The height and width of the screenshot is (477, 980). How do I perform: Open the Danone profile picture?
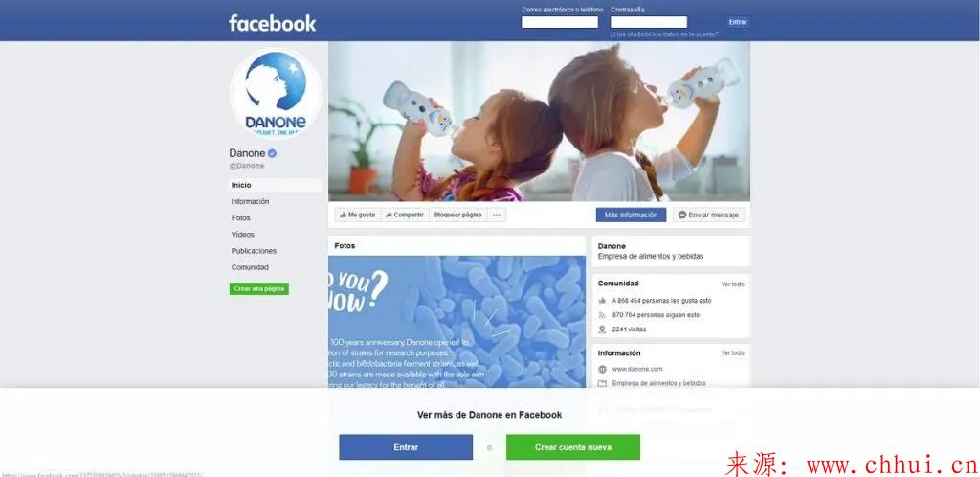coord(276,94)
